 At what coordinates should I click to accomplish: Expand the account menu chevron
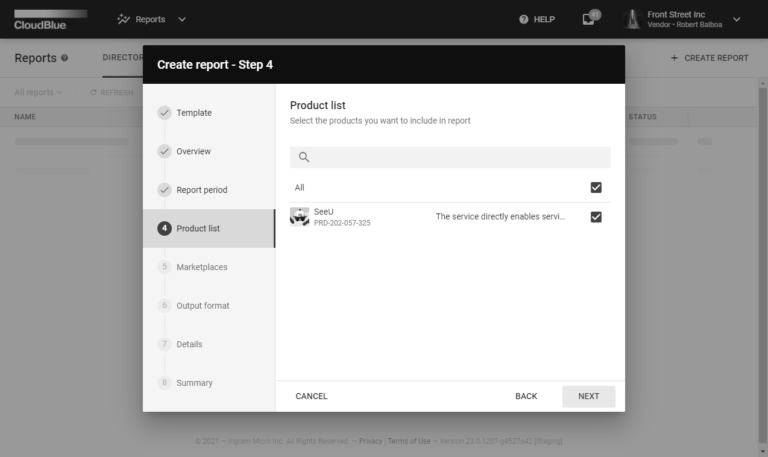[736, 20]
